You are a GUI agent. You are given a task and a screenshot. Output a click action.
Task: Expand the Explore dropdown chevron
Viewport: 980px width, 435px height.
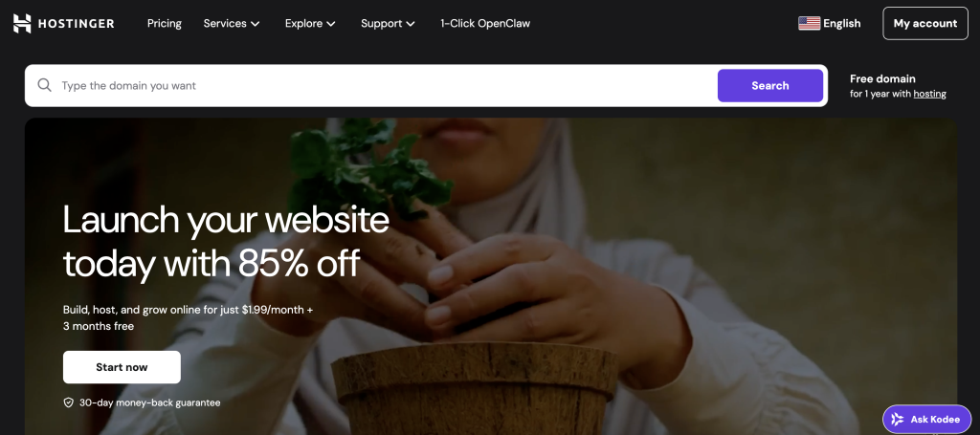(331, 24)
